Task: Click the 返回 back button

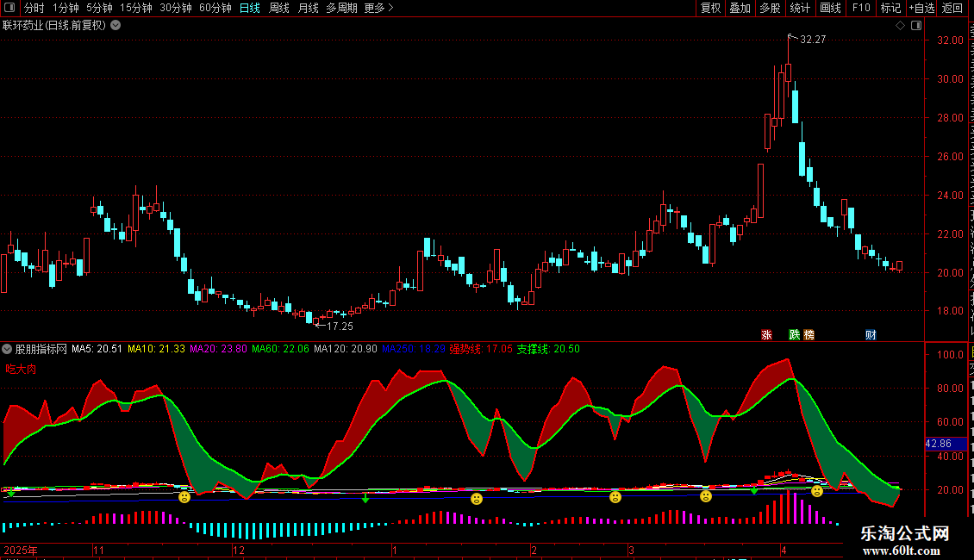Action: [952, 8]
